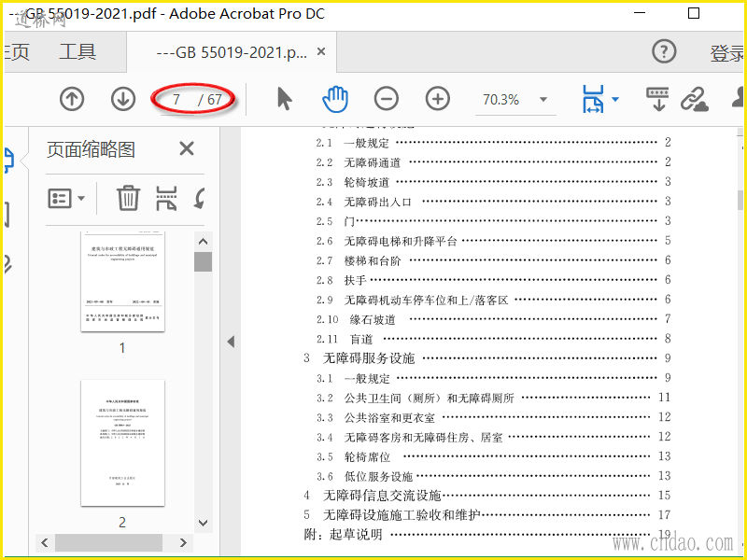Screen dimensions: 747x560
Task: Zoom out with minus button
Action: coord(387,99)
